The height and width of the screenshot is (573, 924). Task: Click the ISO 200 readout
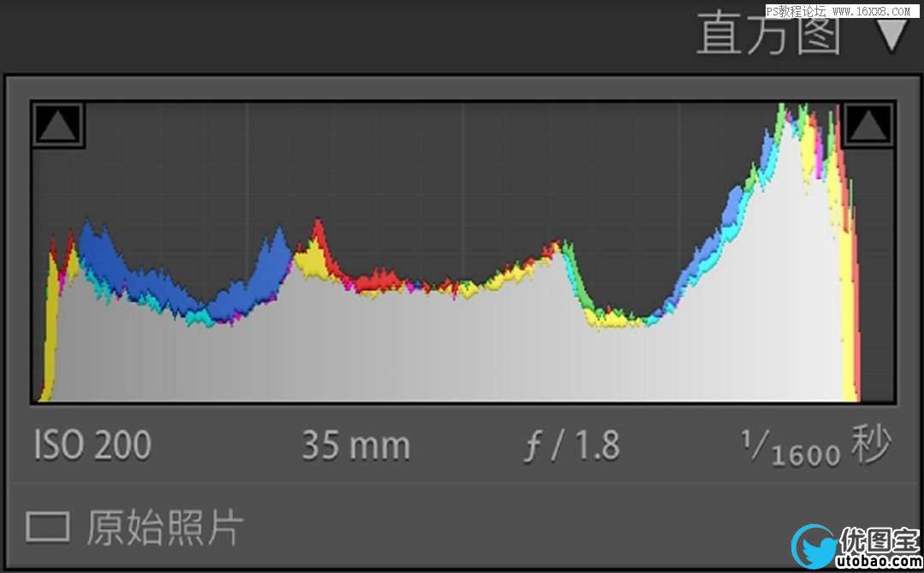click(x=92, y=445)
